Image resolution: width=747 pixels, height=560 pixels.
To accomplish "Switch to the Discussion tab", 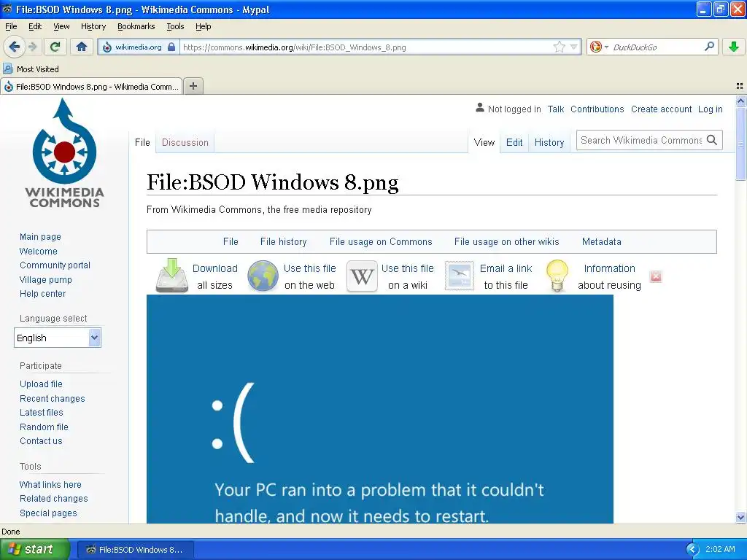I will click(185, 142).
